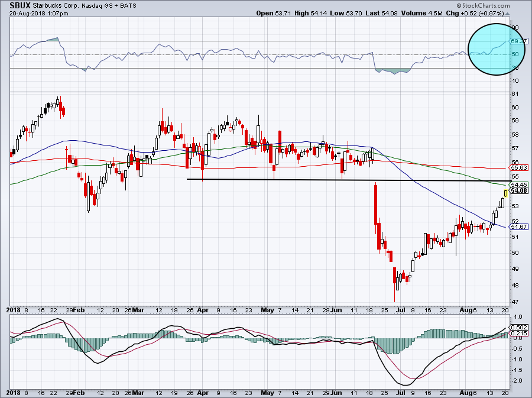
Task: Click the -2.0 label on the MACD axis
Action: 518,381
